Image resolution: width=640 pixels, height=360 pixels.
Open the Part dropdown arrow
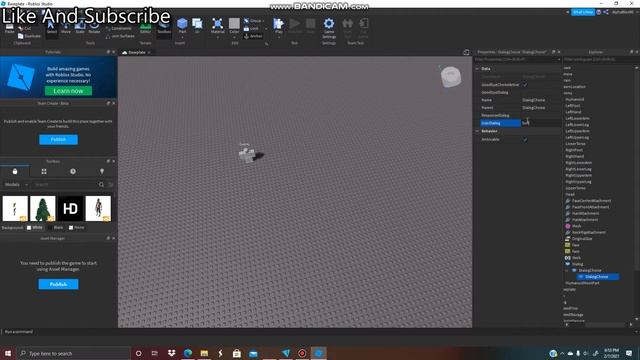tap(182, 37)
